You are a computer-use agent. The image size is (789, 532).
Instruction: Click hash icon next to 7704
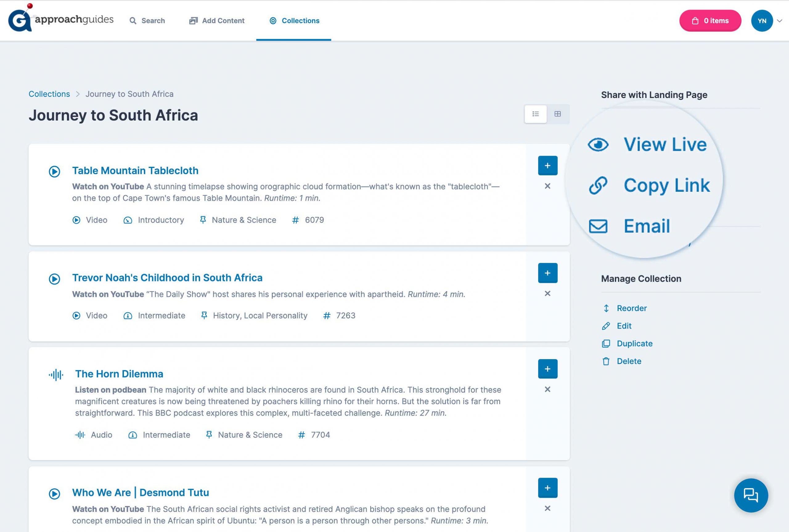301,435
